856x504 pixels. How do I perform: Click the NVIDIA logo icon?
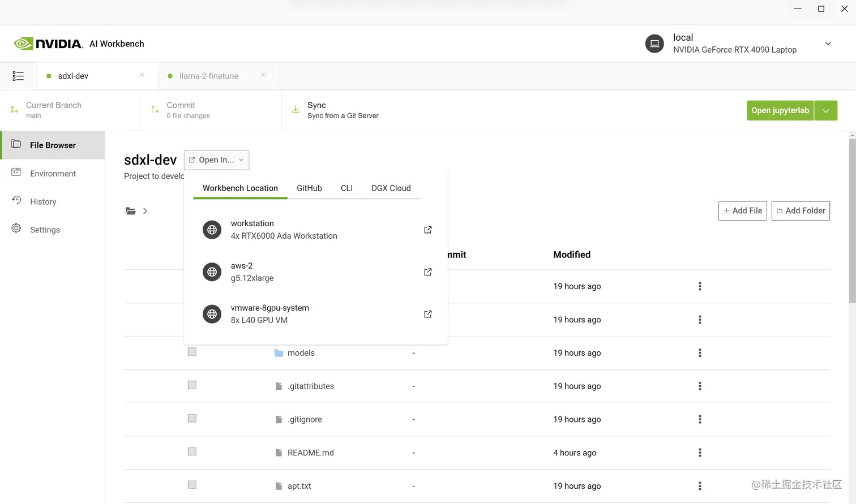click(23, 44)
